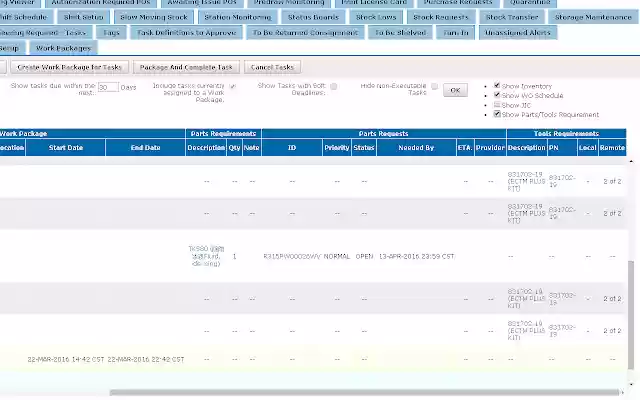Check Hide Non-Executable Tasks

[435, 86]
